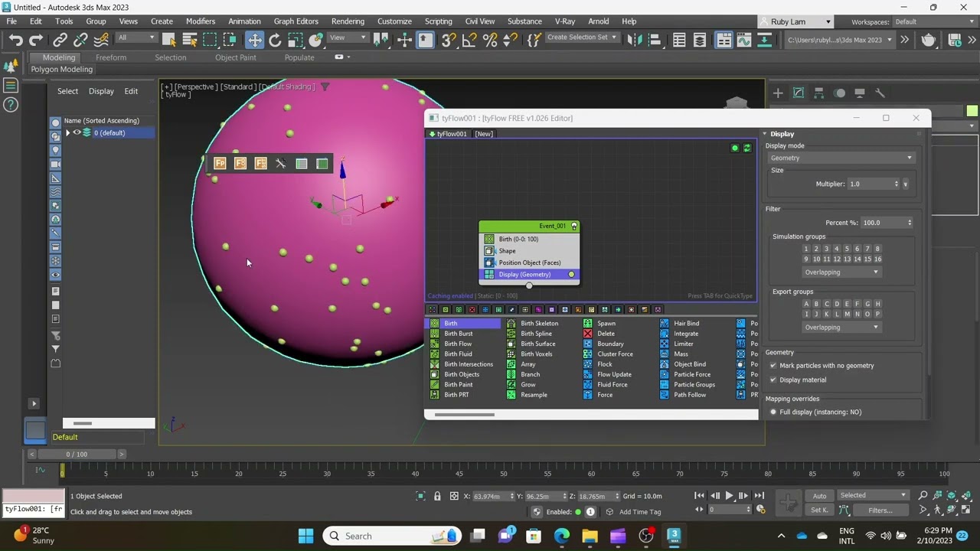Open the Select by Name list
980x551 pixels.
(x=190, y=41)
